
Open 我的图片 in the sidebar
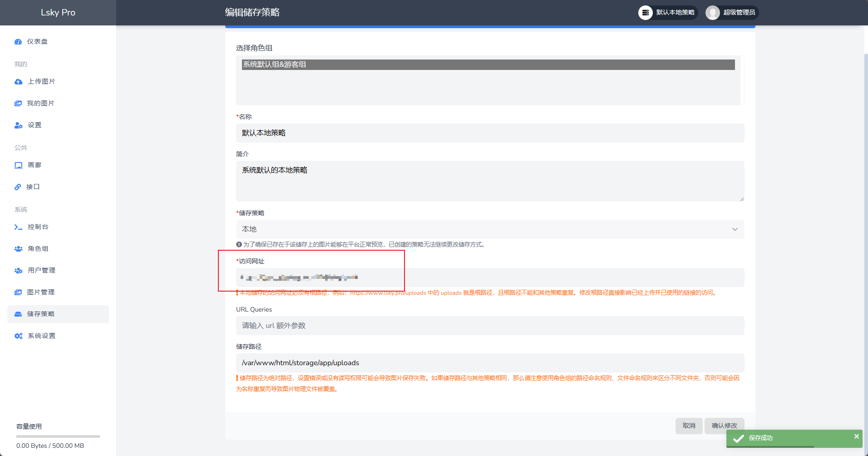click(58, 104)
